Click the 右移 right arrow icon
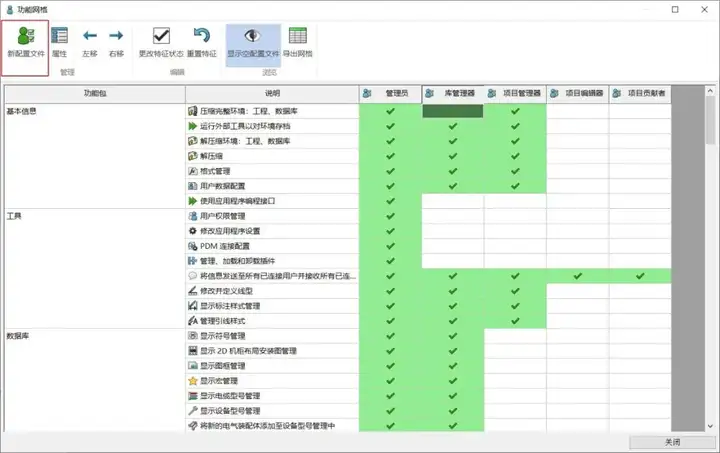This screenshot has width=720, height=453. click(116, 35)
